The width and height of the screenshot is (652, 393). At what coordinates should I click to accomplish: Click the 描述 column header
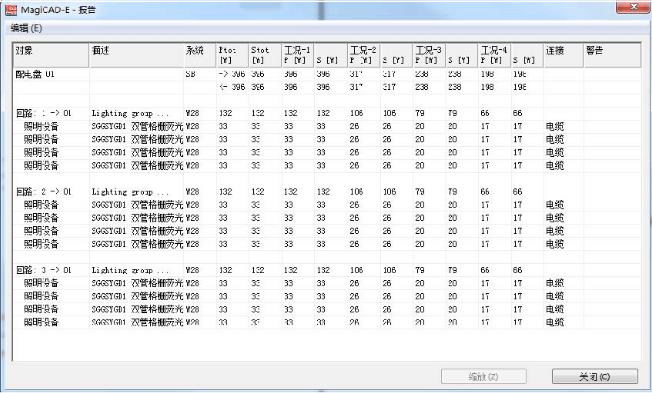click(x=136, y=55)
